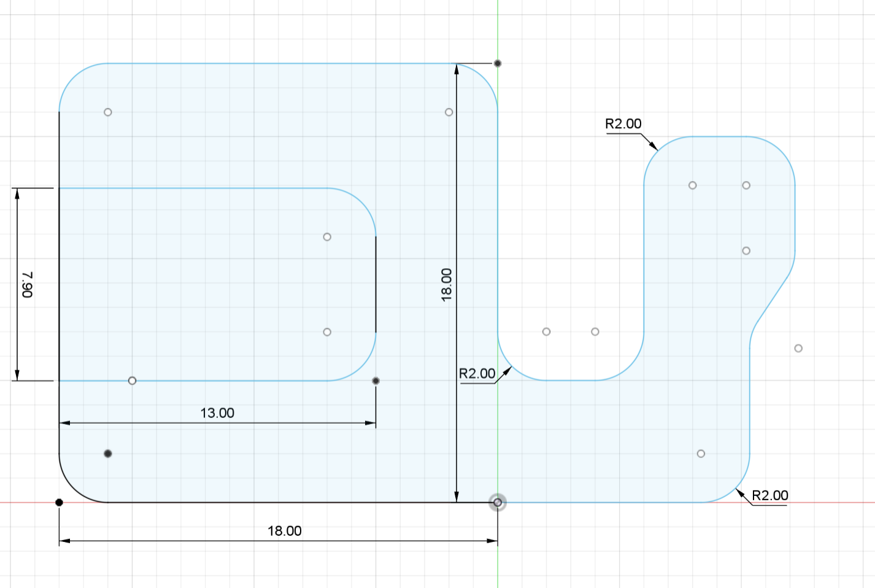Select the horizontal 18.00 width dimension at bottom
The width and height of the screenshot is (875, 588).
click(284, 530)
